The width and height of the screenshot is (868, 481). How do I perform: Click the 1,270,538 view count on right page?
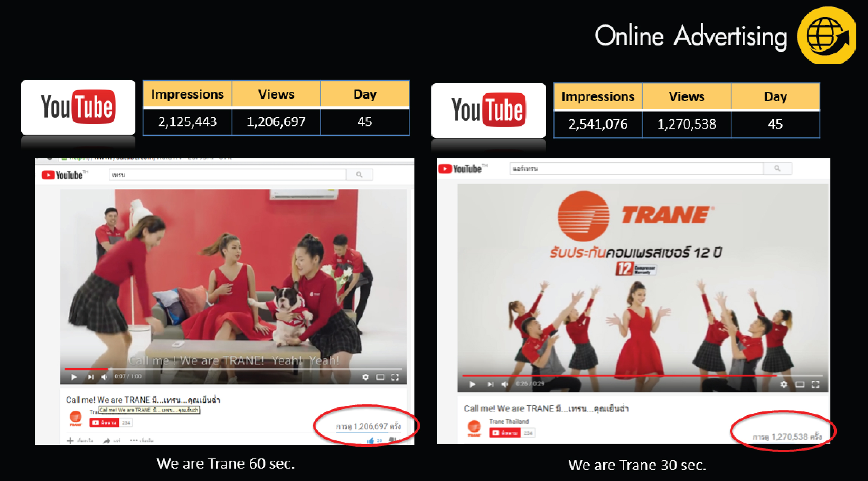(x=787, y=437)
